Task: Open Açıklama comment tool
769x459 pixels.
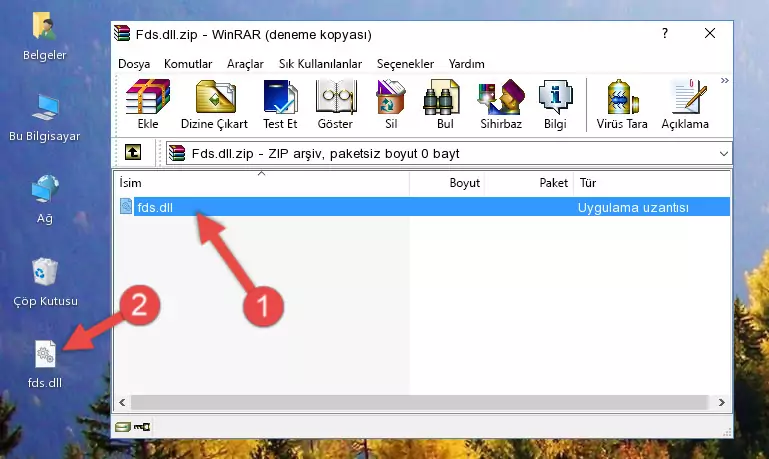Action: [685, 104]
